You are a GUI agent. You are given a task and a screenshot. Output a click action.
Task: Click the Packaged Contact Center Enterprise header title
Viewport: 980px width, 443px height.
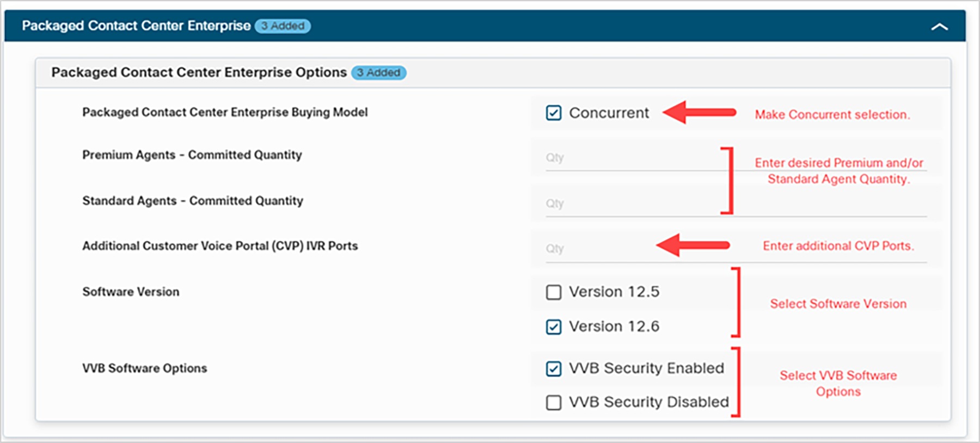point(136,26)
